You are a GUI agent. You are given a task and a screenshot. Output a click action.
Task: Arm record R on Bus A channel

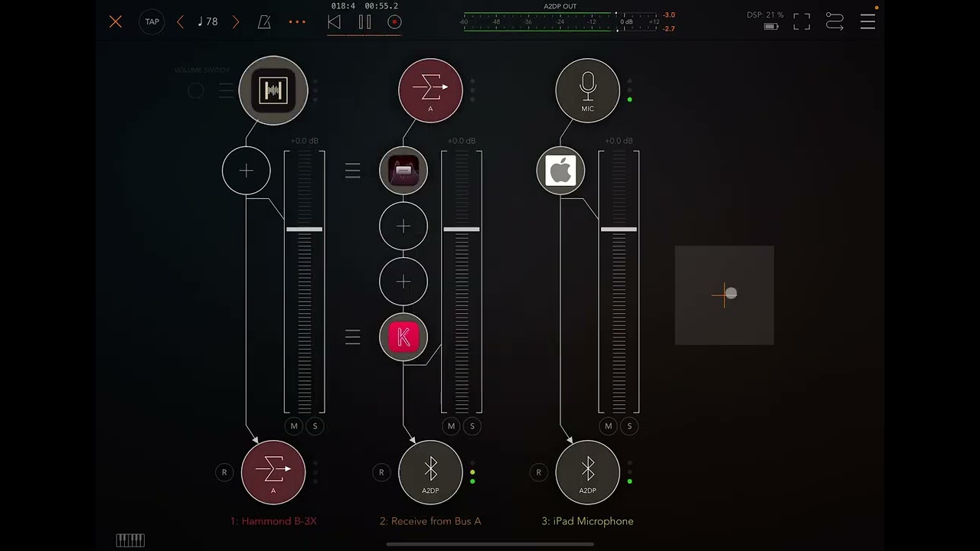coord(381,472)
